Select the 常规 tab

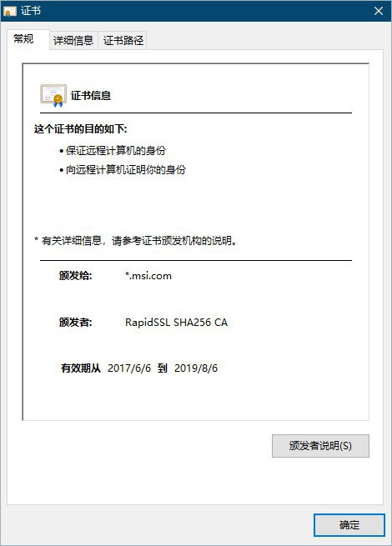[x=24, y=39]
